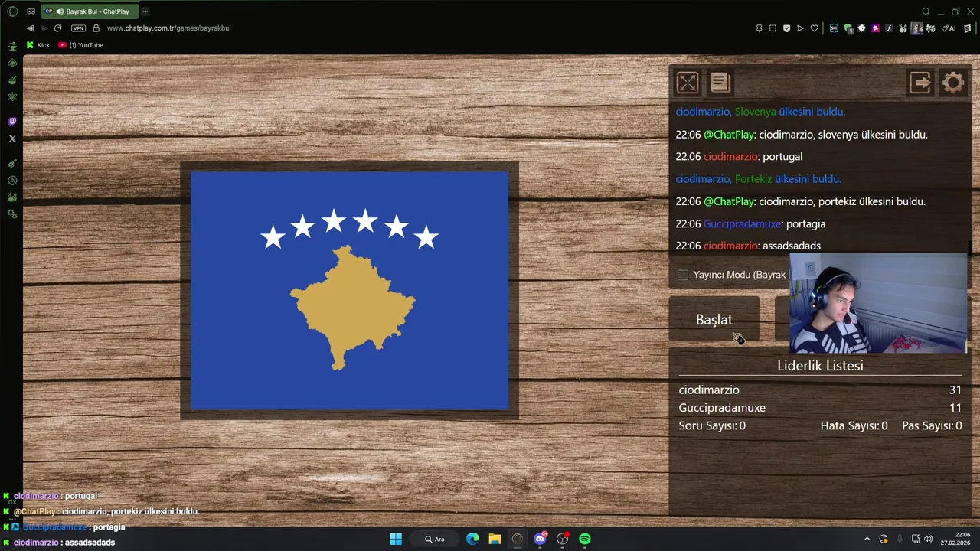The height and width of the screenshot is (551, 980).
Task: Open the document list icon in game panel
Action: coord(720,83)
